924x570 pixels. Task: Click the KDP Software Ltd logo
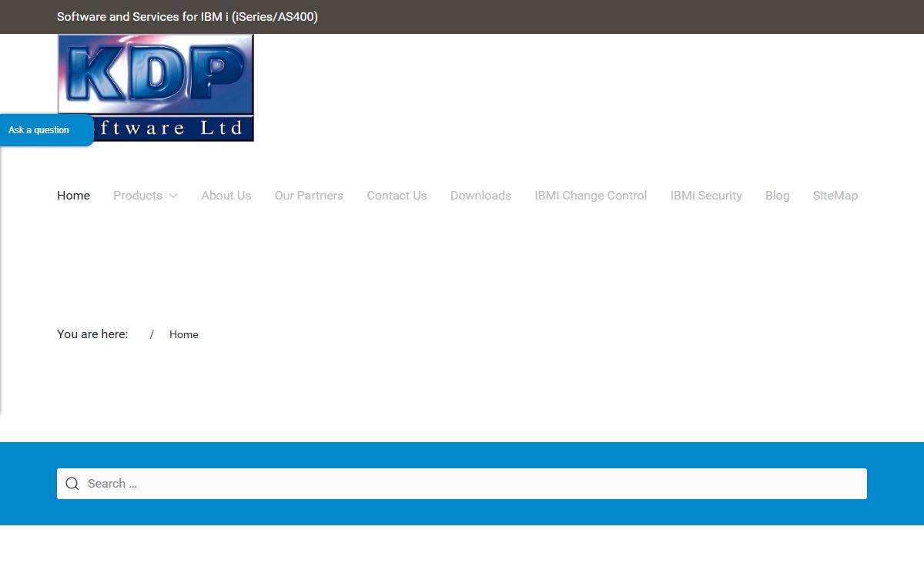tap(156, 88)
